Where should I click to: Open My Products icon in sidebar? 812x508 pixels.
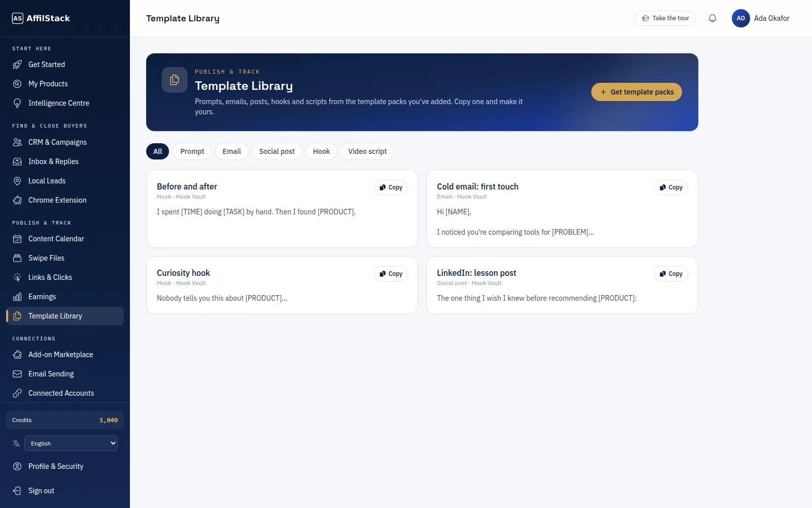pyautogui.click(x=17, y=84)
